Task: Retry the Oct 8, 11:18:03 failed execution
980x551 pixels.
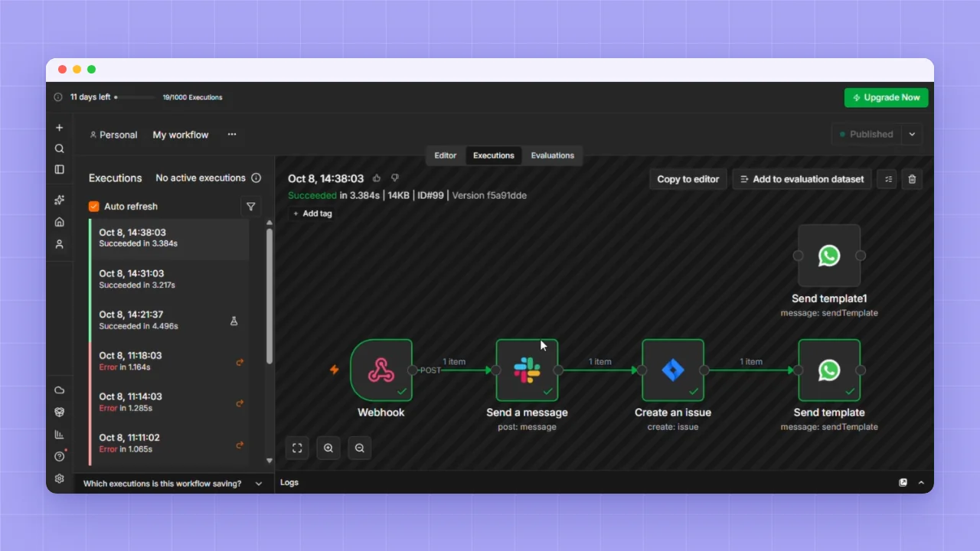Action: click(x=240, y=362)
